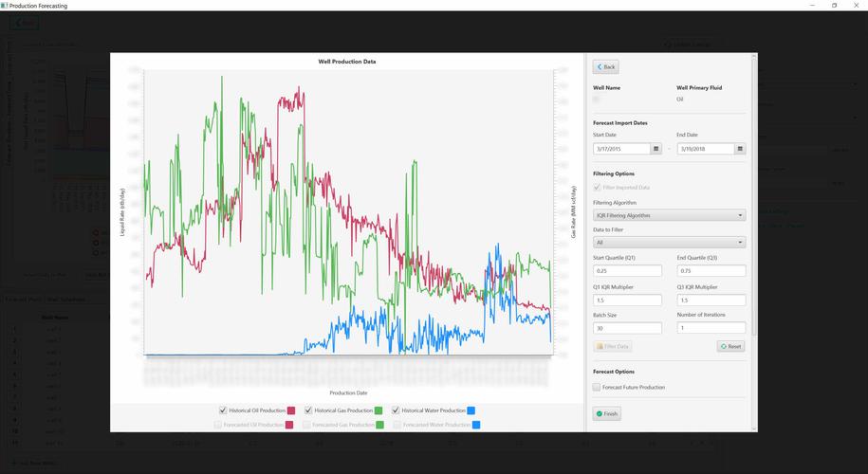
Task: Click the 'Oil' Well Primary Fluid value
Action: click(x=680, y=100)
